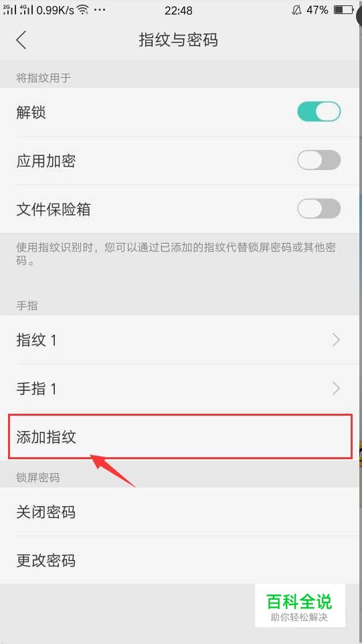Tap the 4G signal strength icon

click(27, 10)
